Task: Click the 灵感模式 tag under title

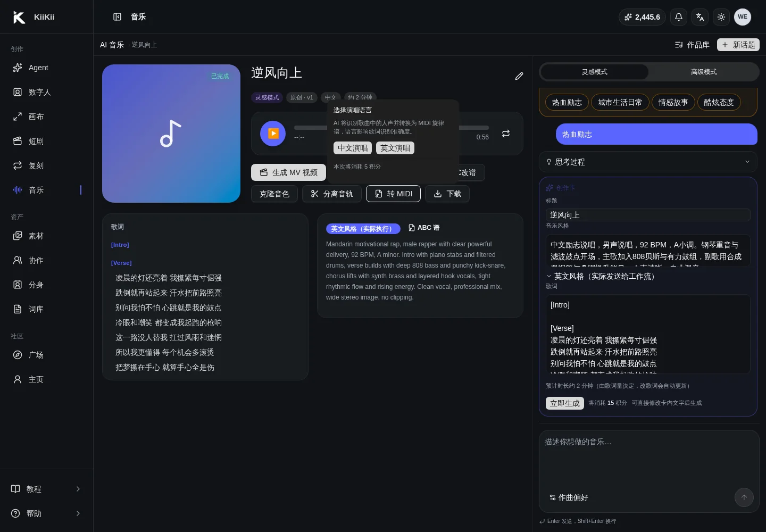Action: point(267,97)
